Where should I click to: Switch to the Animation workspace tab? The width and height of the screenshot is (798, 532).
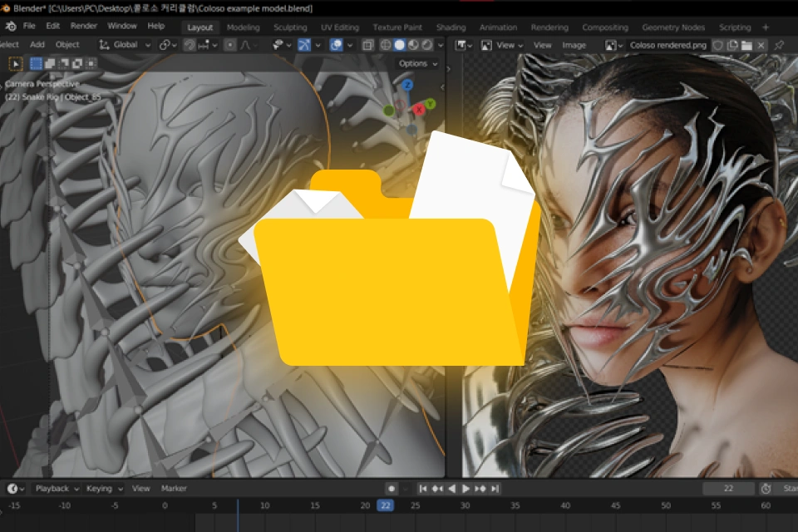pyautogui.click(x=498, y=27)
